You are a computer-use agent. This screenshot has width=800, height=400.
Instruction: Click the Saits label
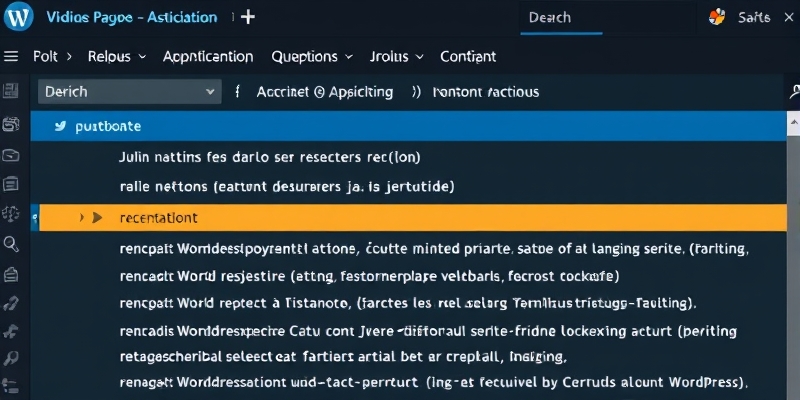754,17
